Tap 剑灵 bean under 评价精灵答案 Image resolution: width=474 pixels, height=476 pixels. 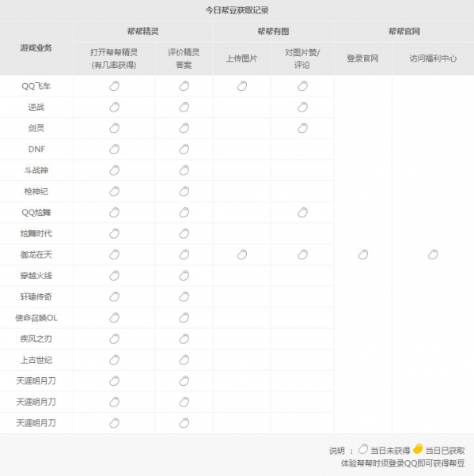184,128
